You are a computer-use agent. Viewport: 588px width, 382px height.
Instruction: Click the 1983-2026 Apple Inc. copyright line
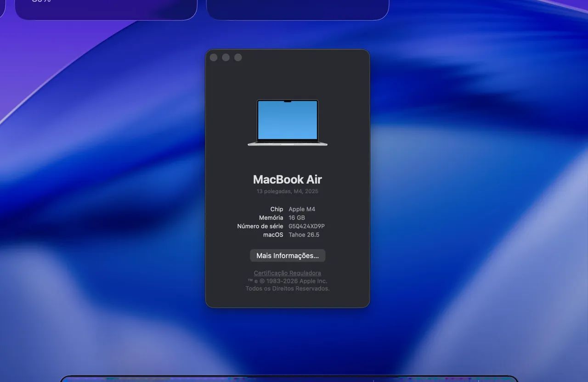tap(288, 281)
